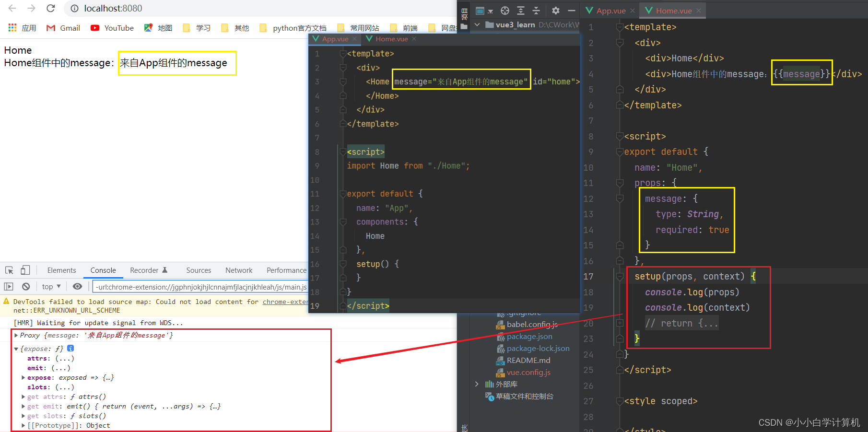The height and width of the screenshot is (432, 868).
Task: Unfold the collapsed comment at line 20
Action: point(620,323)
